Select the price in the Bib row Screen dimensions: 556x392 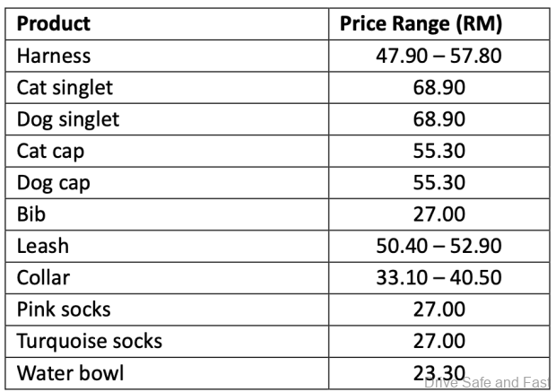439,214
